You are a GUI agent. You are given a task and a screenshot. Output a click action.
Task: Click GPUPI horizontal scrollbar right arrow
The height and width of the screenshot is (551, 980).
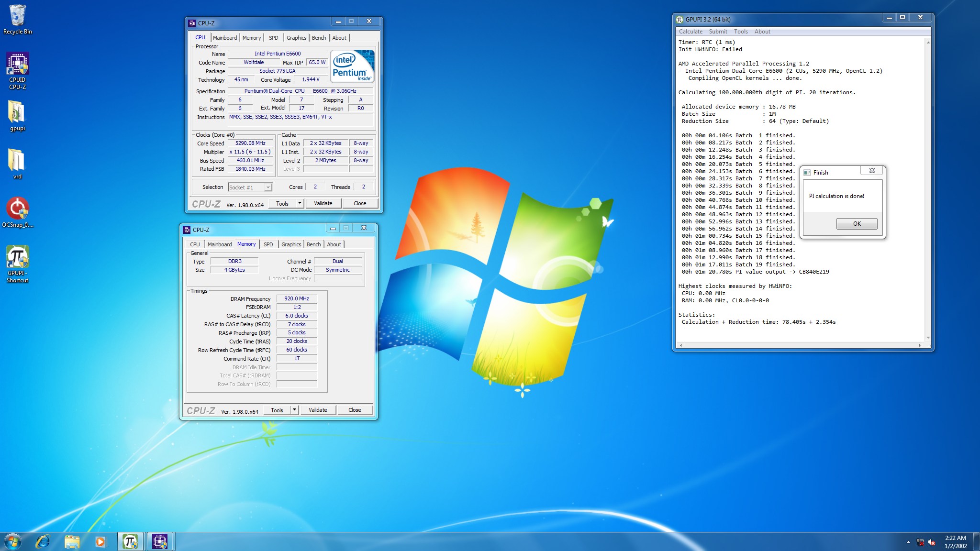(920, 345)
